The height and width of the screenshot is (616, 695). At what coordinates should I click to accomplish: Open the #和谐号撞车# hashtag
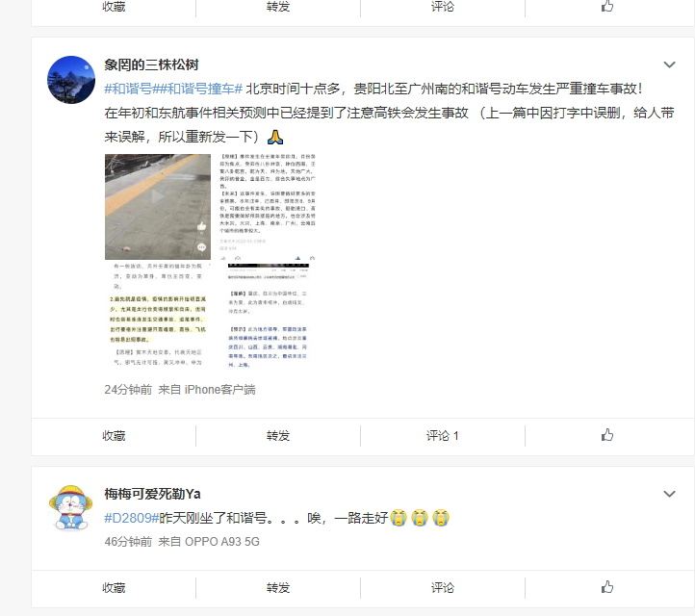(197, 89)
